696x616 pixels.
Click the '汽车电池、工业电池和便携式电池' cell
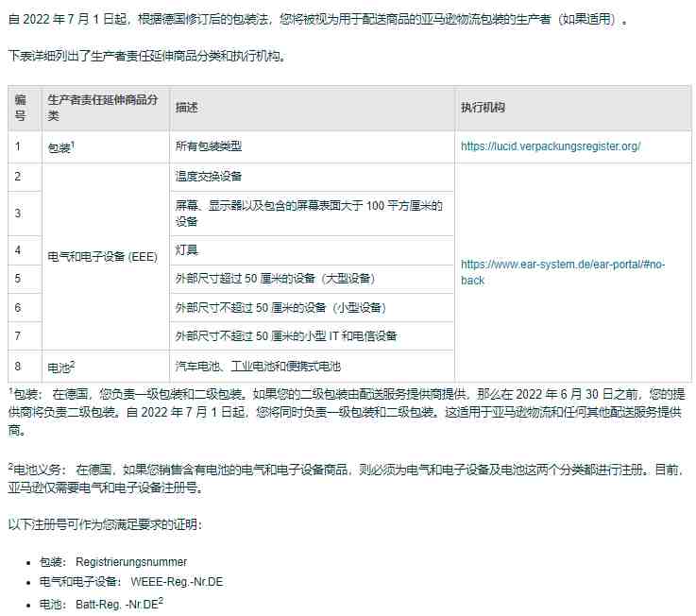pos(312,367)
